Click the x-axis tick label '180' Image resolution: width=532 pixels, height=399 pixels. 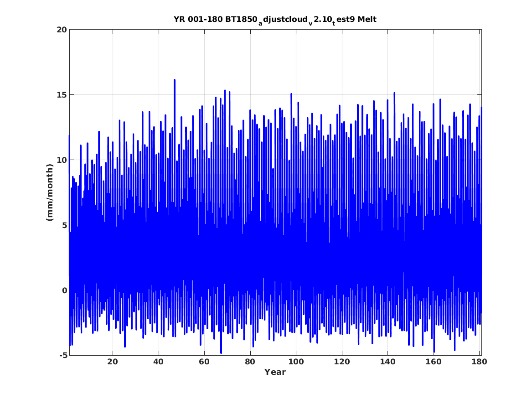click(x=480, y=362)
